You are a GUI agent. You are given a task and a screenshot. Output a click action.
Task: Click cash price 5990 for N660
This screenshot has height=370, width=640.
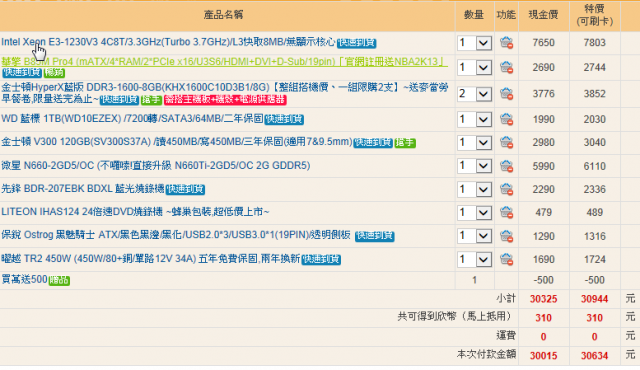click(543, 166)
